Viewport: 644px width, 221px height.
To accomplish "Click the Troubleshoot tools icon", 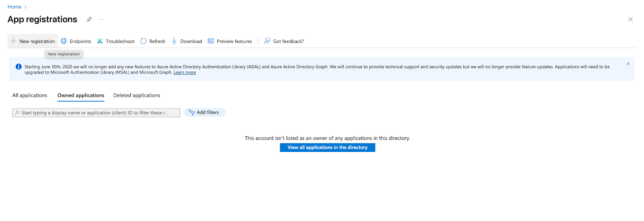I will (x=100, y=41).
